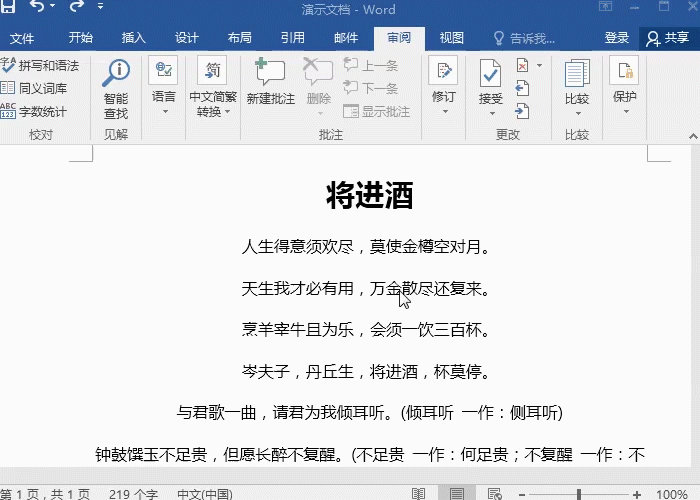Image resolution: width=700 pixels, height=500 pixels.
Task: Switch to read mode view icon
Action: coord(418,494)
